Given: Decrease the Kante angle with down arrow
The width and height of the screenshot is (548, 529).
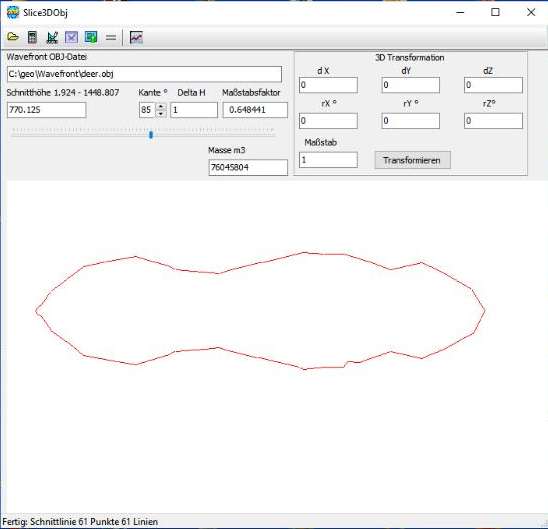Looking at the screenshot, I should click(x=161, y=114).
